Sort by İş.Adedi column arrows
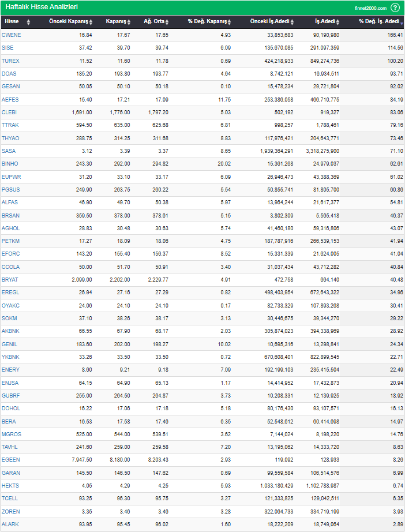Viewport: 405px width, 532px height. [x=341, y=22]
